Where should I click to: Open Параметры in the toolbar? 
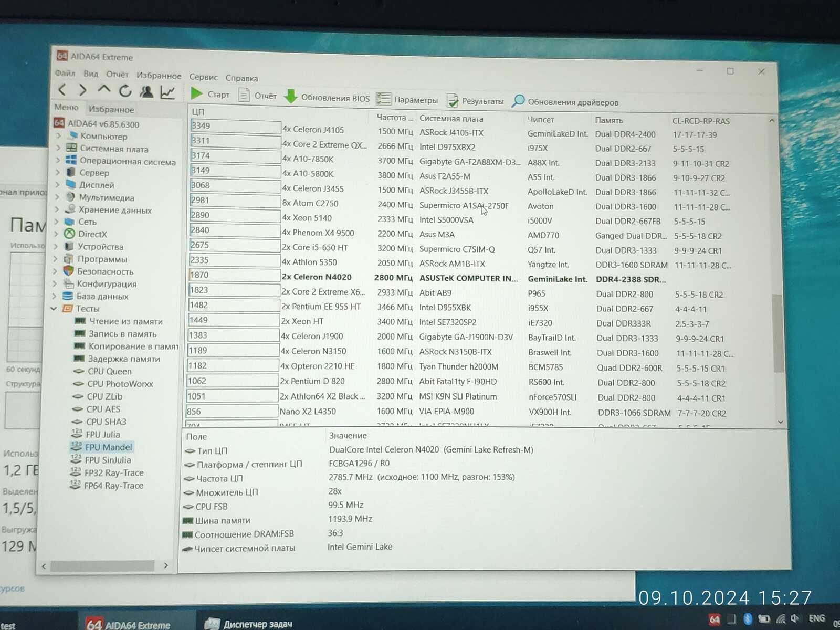tap(407, 99)
